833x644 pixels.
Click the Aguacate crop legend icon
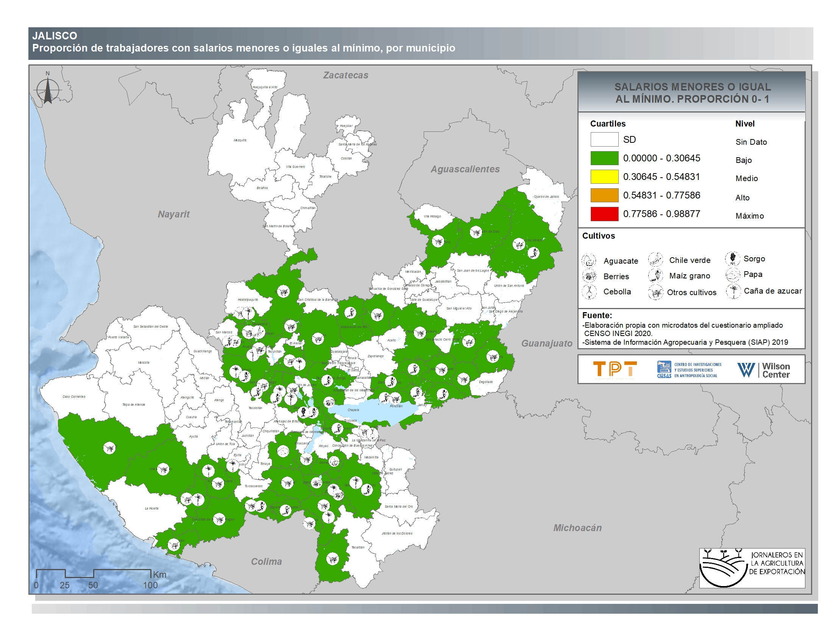(588, 261)
